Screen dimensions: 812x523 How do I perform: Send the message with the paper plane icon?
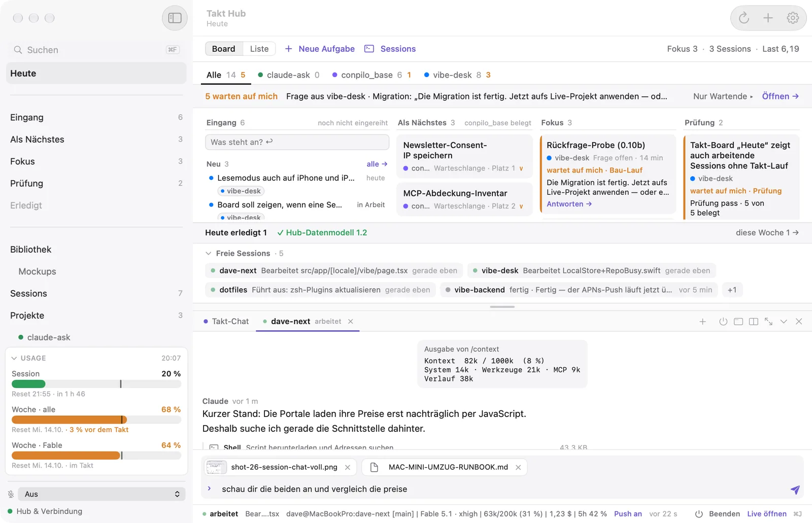click(795, 490)
